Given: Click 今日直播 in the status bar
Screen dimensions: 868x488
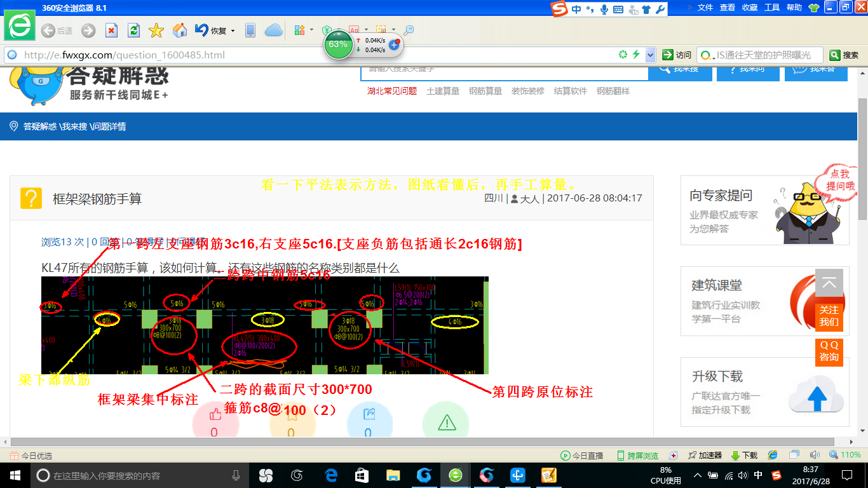Looking at the screenshot, I should (x=581, y=456).
